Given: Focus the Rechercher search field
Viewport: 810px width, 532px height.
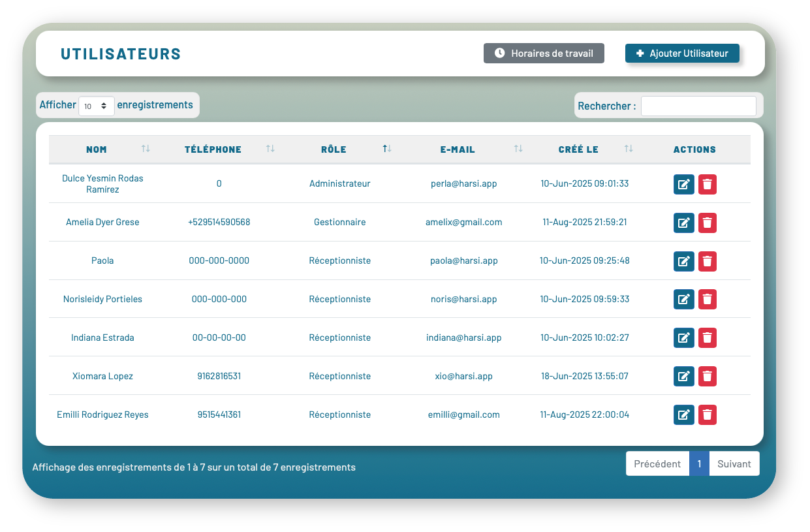Looking at the screenshot, I should [698, 106].
